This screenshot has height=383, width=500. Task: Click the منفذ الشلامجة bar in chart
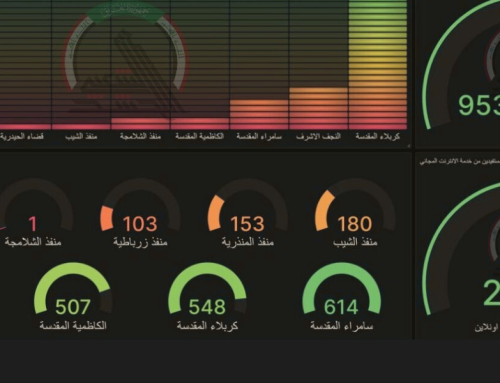pos(140,123)
